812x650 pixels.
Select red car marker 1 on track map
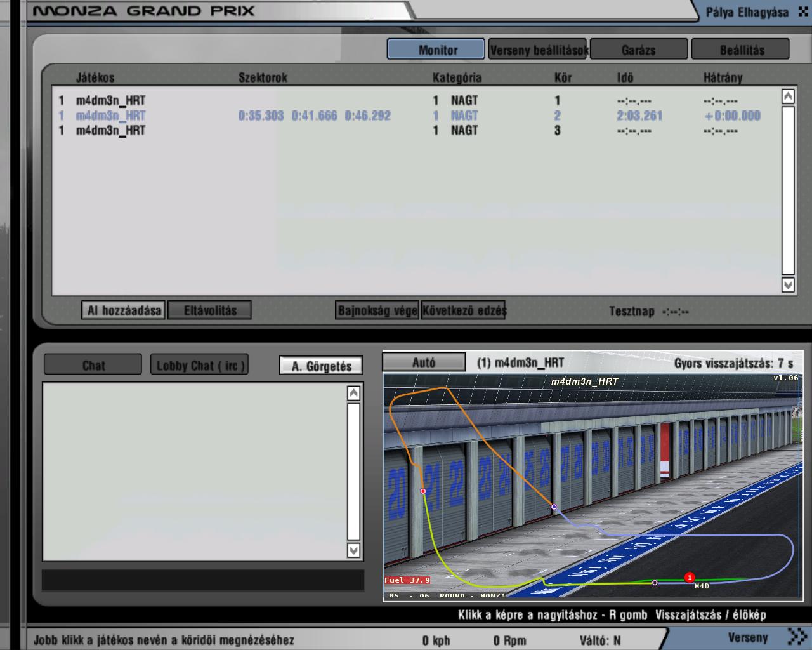pyautogui.click(x=690, y=578)
